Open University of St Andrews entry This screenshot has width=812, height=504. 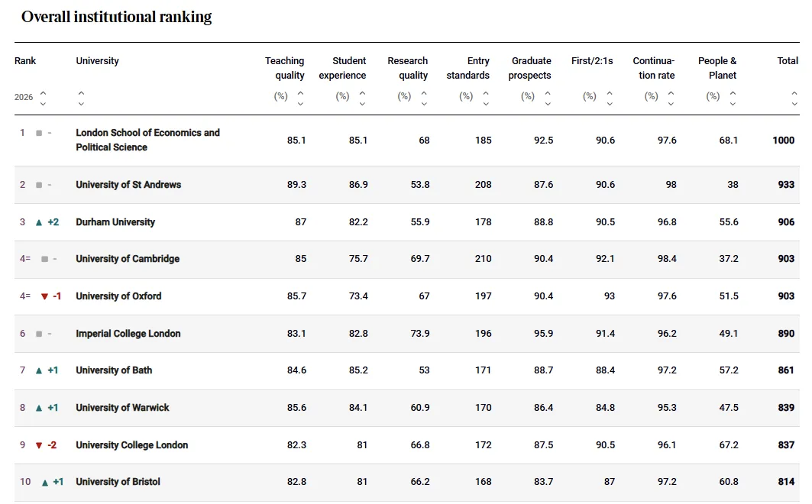[x=128, y=185]
